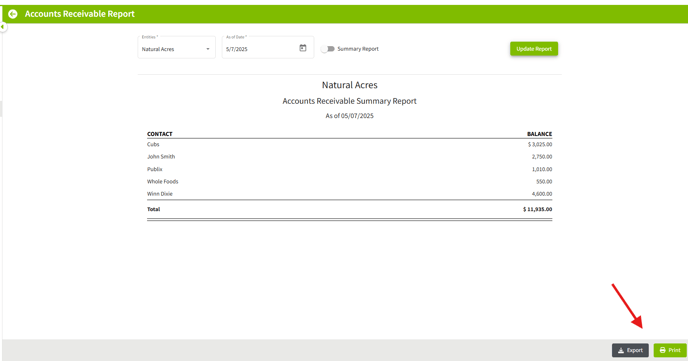The image size is (688, 361).
Task: Click the Natural Acres report heading
Action: click(x=350, y=85)
